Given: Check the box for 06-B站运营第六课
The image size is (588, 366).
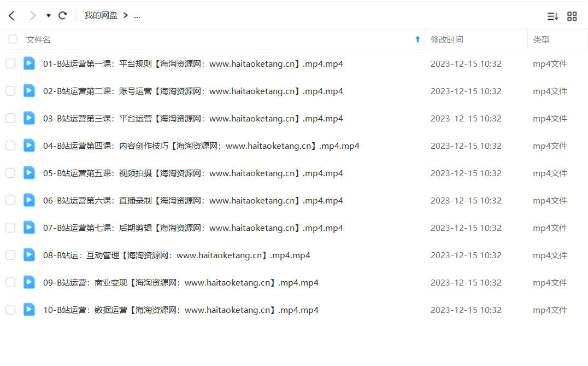Looking at the screenshot, I should pyautogui.click(x=10, y=200).
